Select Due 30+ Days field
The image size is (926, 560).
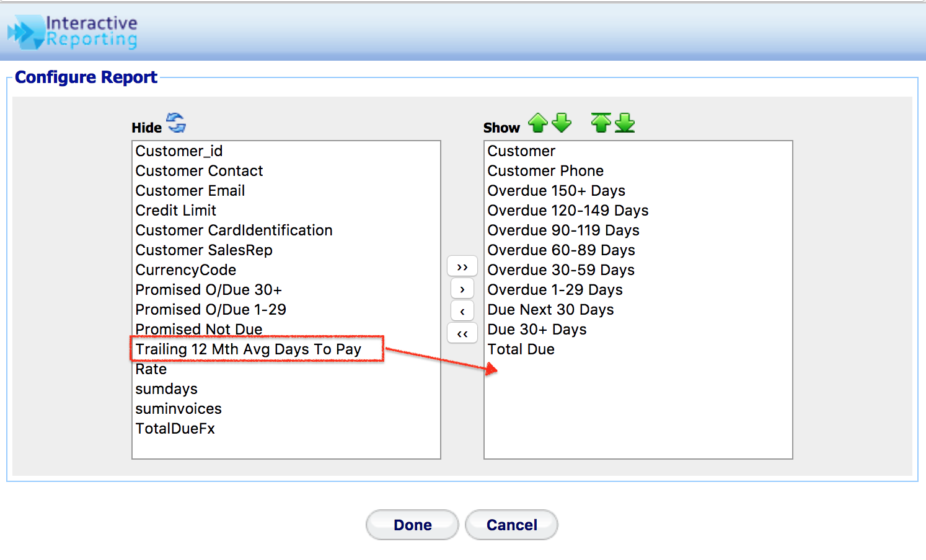click(638, 330)
